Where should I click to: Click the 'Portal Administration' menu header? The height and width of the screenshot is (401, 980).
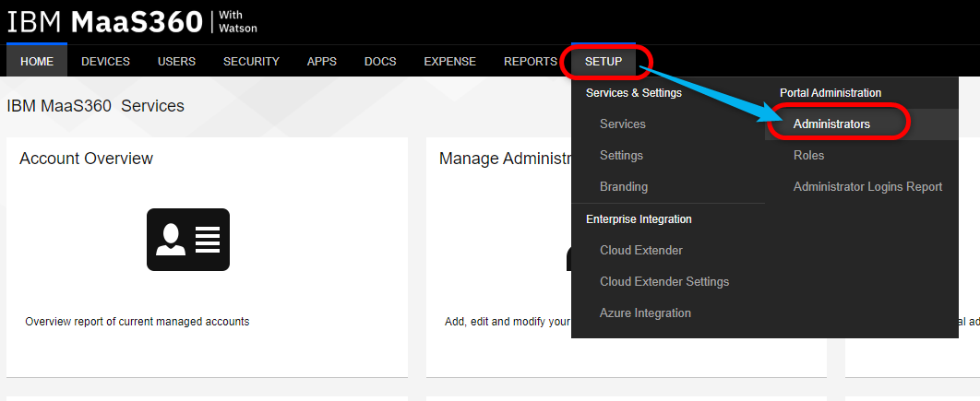pyautogui.click(x=831, y=93)
